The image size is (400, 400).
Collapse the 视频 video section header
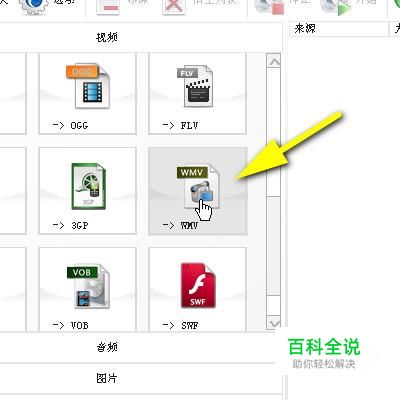(x=141, y=37)
